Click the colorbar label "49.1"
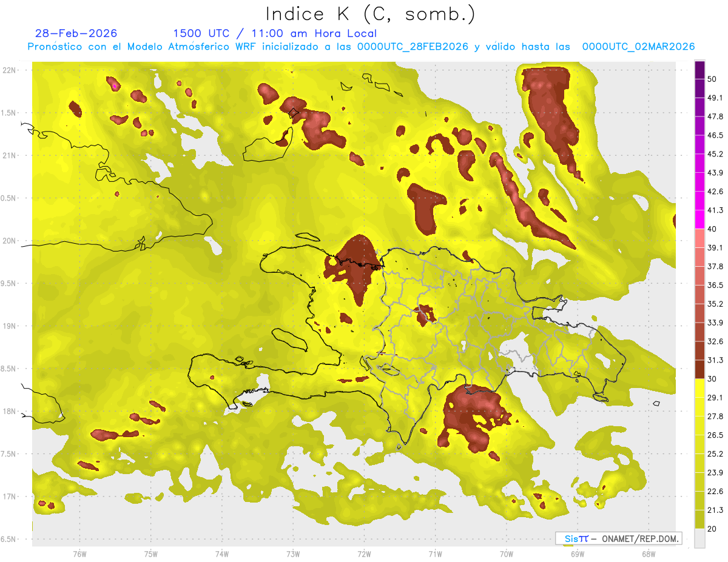This screenshot has width=728, height=562. [x=715, y=98]
